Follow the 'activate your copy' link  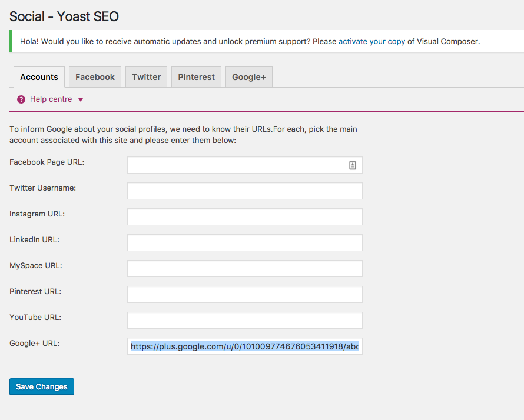372,41
